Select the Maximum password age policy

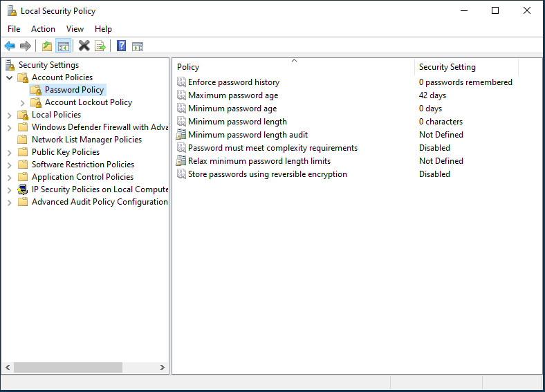point(233,95)
